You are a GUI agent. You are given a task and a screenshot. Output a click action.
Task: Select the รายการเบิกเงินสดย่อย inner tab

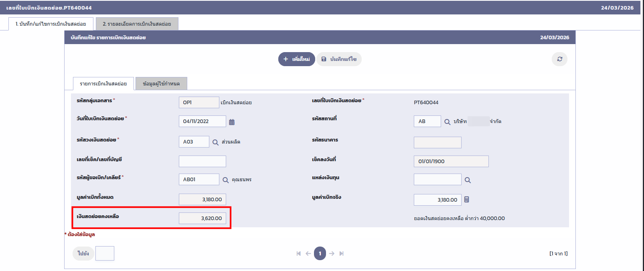click(x=103, y=84)
